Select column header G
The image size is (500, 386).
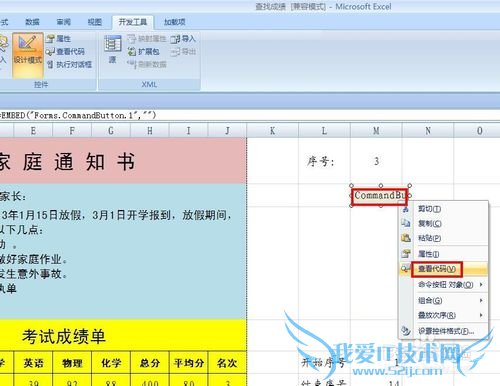click(111, 131)
